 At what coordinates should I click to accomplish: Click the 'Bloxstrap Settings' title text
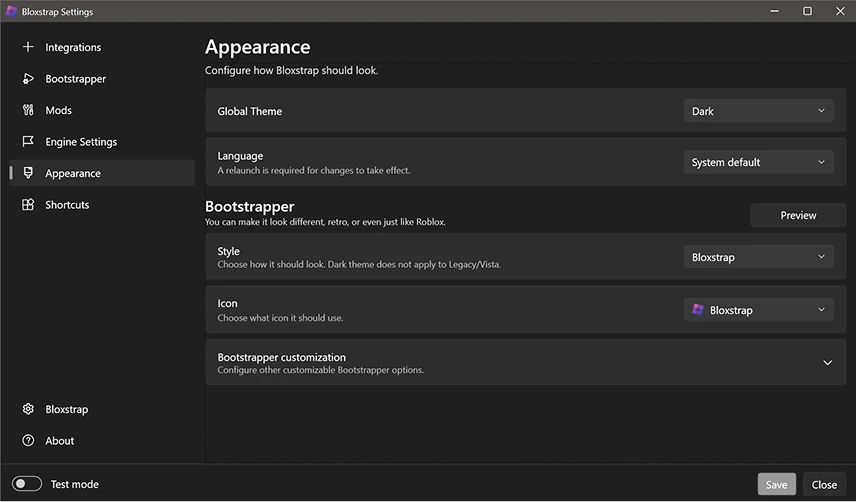pyautogui.click(x=57, y=11)
